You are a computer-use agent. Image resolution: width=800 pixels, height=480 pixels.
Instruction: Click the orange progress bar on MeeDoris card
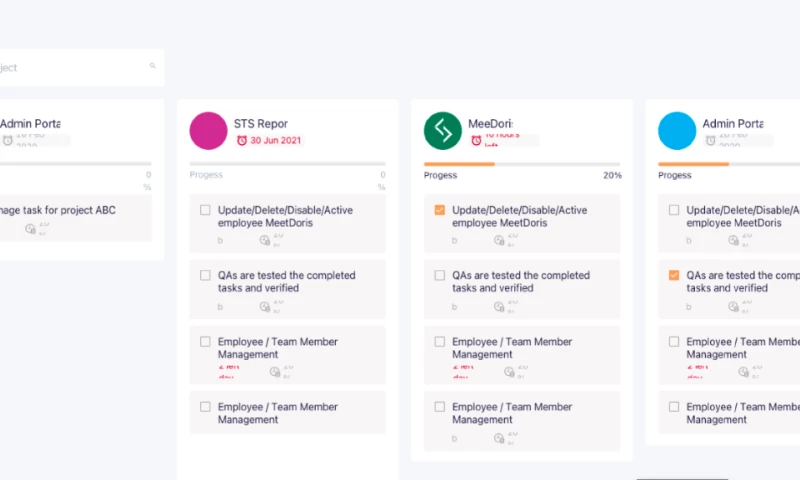tap(459, 164)
